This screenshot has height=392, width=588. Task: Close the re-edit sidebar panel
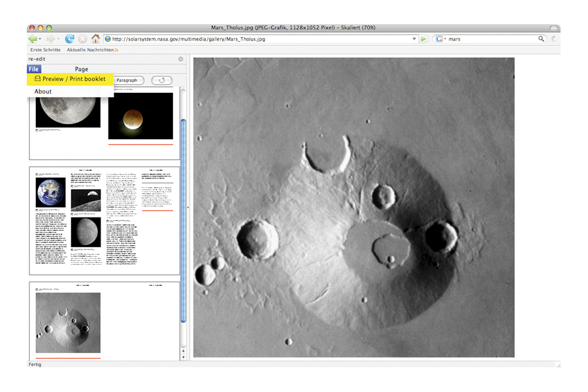pos(181,59)
